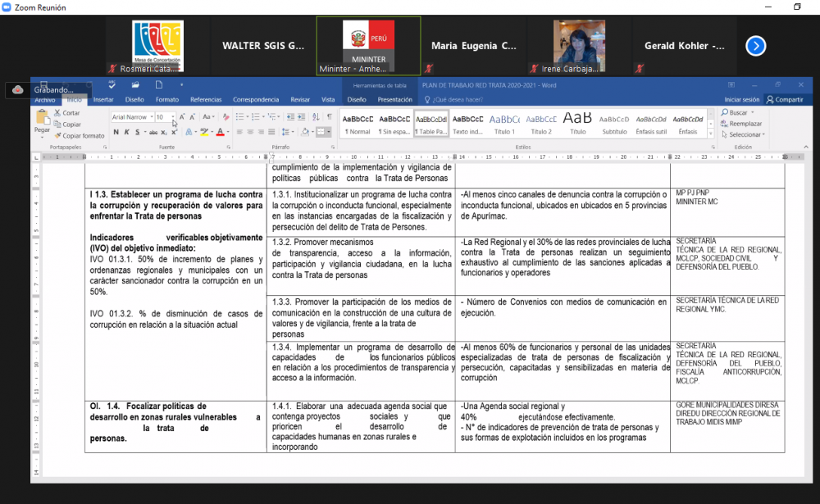The height and width of the screenshot is (504, 820).
Task: Open the Insertar ribbon tab
Action: [x=103, y=99]
